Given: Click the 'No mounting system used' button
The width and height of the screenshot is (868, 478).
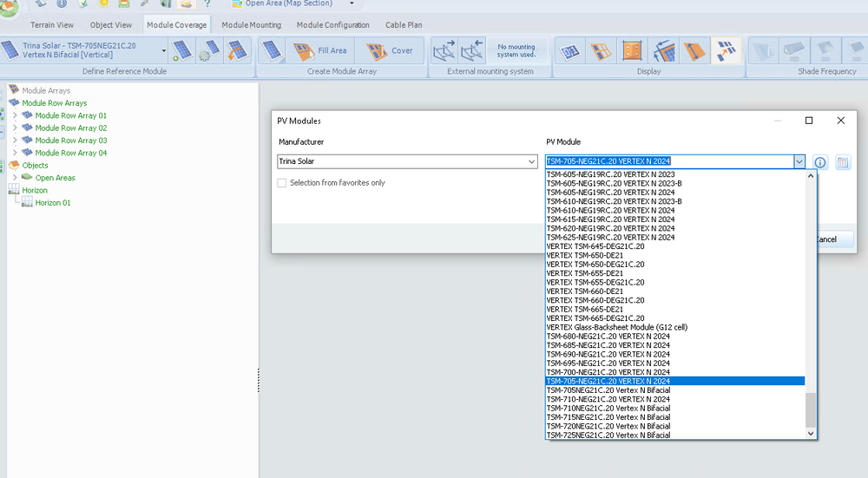Looking at the screenshot, I should [516, 50].
